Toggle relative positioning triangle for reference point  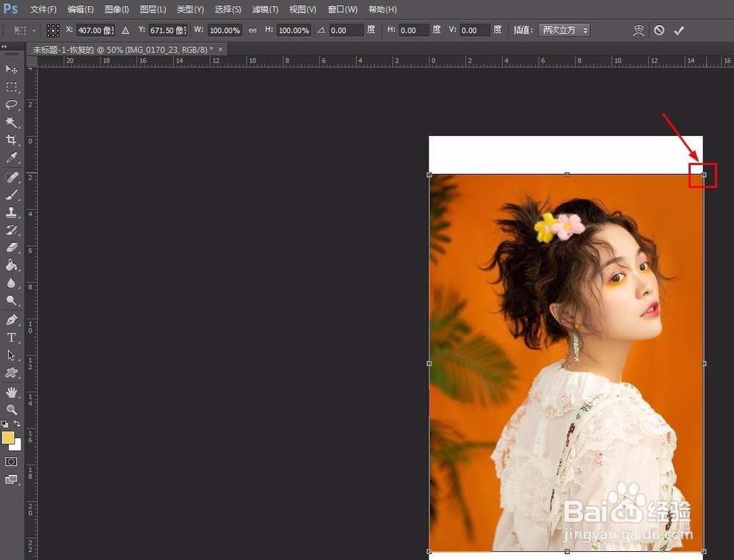(x=126, y=30)
